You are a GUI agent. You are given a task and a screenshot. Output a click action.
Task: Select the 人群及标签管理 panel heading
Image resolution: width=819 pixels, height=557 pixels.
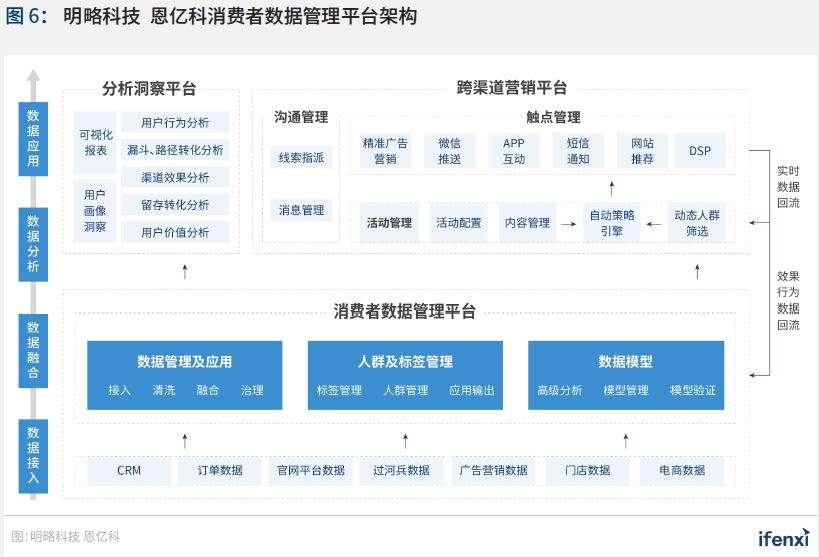tap(405, 362)
